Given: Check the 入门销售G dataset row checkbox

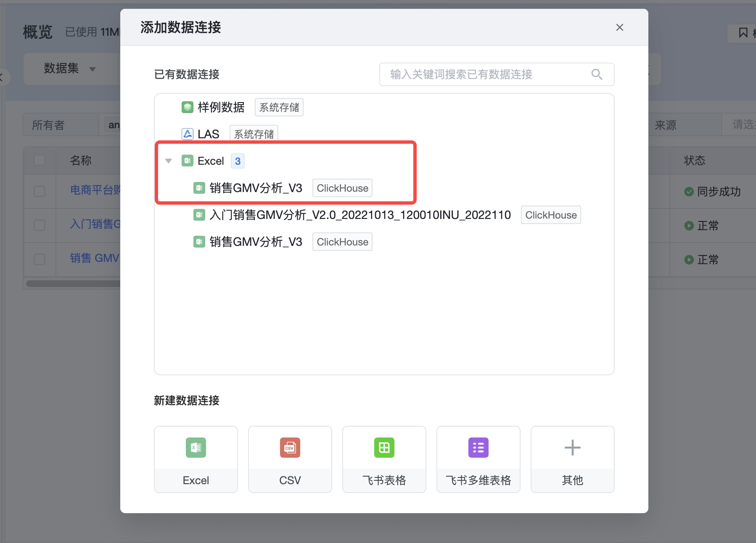Looking at the screenshot, I should (x=40, y=225).
